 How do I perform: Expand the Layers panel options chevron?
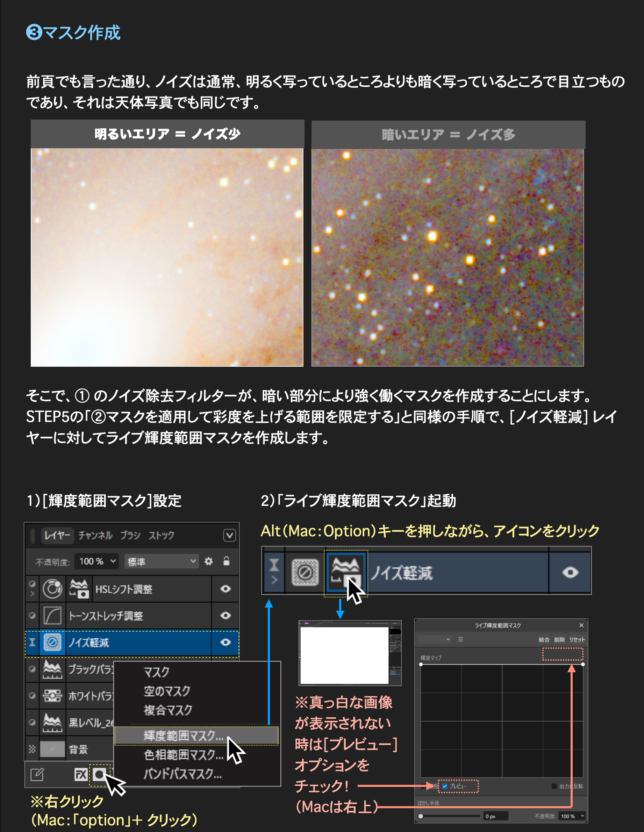coord(229,535)
